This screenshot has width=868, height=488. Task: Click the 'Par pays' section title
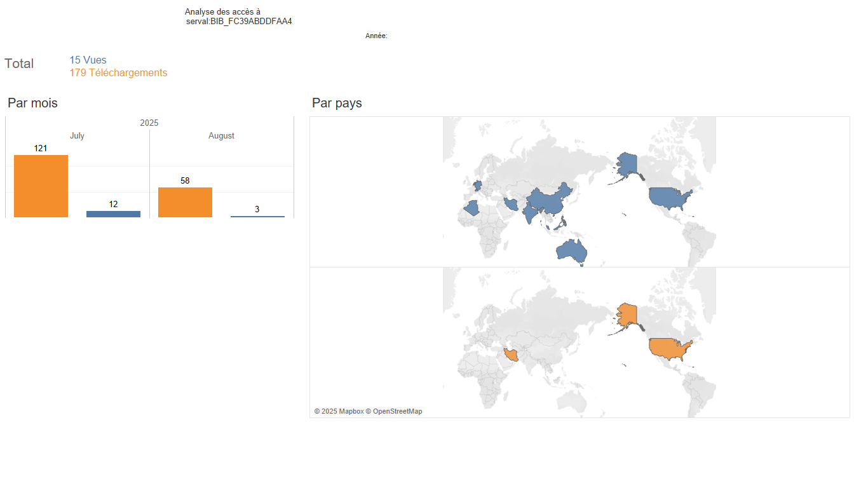pyautogui.click(x=337, y=103)
